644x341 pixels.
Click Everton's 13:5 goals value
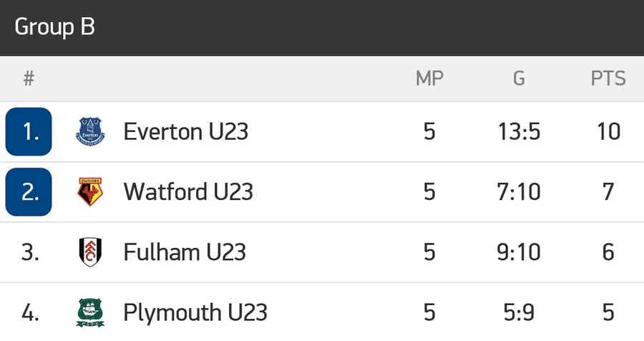519,132
